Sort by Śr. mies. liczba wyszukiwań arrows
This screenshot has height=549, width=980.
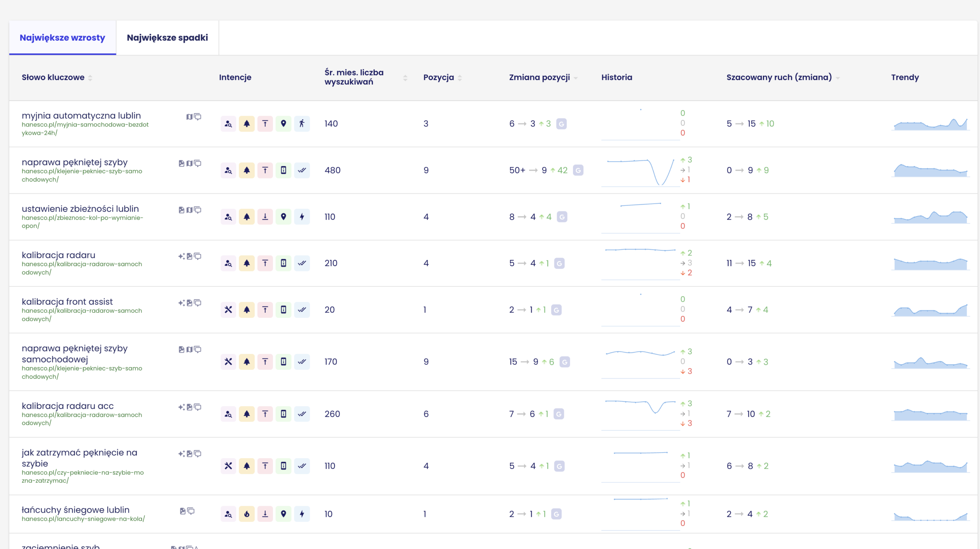click(x=405, y=78)
